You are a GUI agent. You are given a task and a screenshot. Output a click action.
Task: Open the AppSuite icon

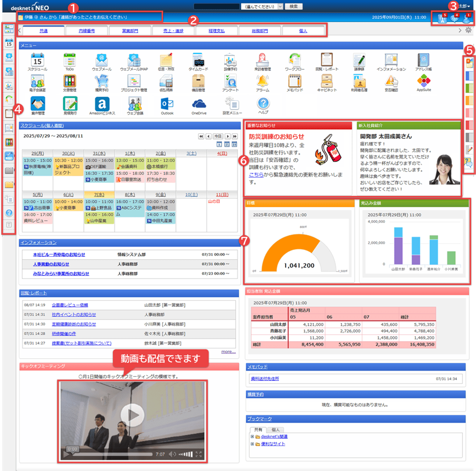coord(424,81)
